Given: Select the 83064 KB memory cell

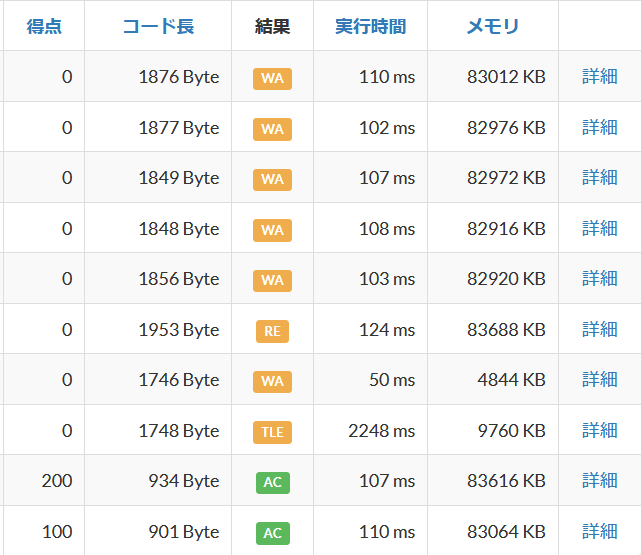Looking at the screenshot, I should 493,531.
